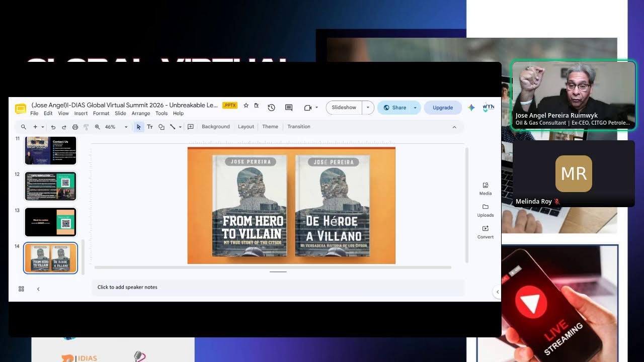The width and height of the screenshot is (644, 362).
Task: Print the presentation
Action: coord(75,127)
